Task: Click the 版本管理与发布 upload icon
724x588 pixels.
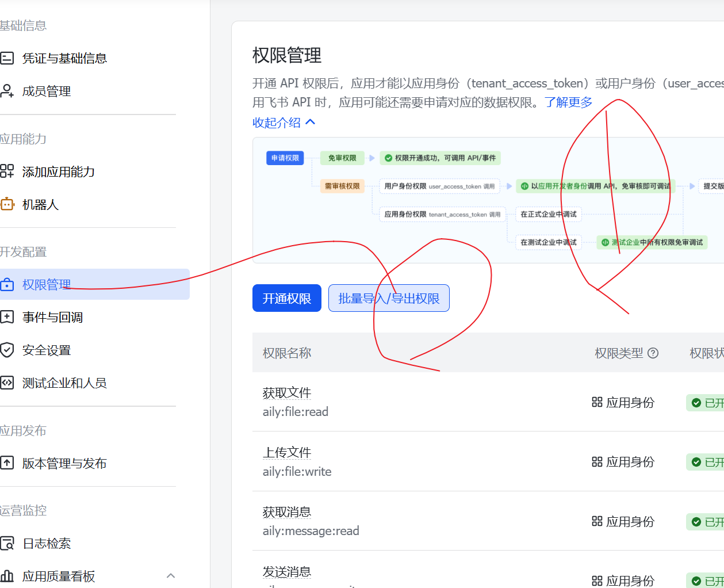Action: point(7,463)
